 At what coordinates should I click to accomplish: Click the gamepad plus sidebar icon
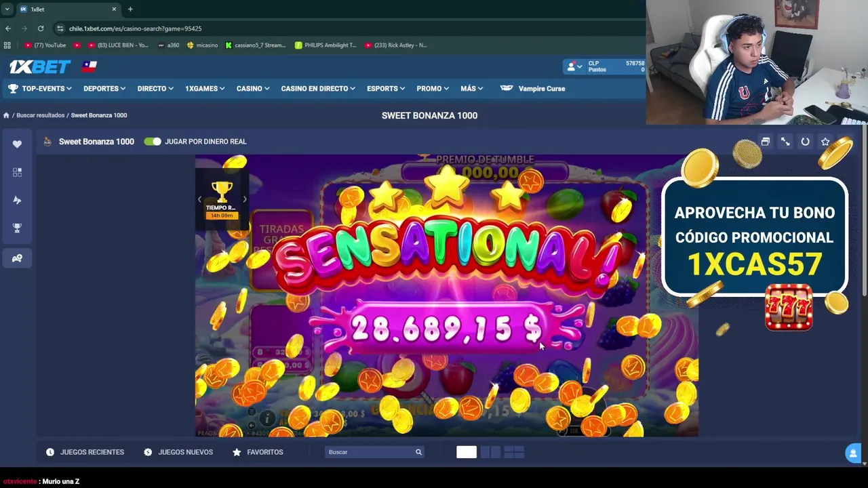(17, 258)
